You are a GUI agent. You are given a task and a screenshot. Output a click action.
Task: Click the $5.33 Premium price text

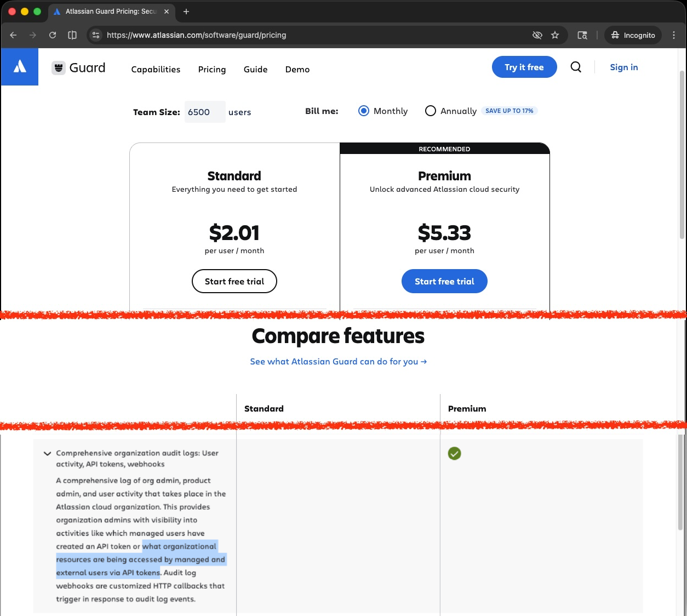444,233
